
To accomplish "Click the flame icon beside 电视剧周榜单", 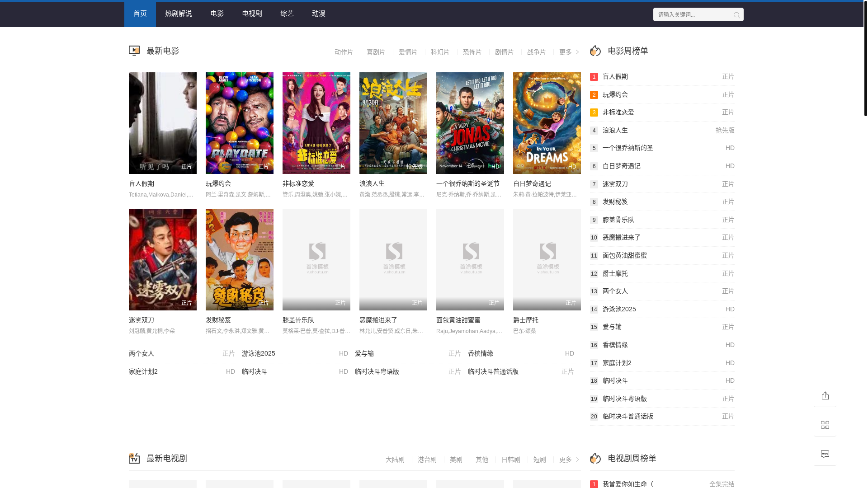I will pyautogui.click(x=595, y=458).
